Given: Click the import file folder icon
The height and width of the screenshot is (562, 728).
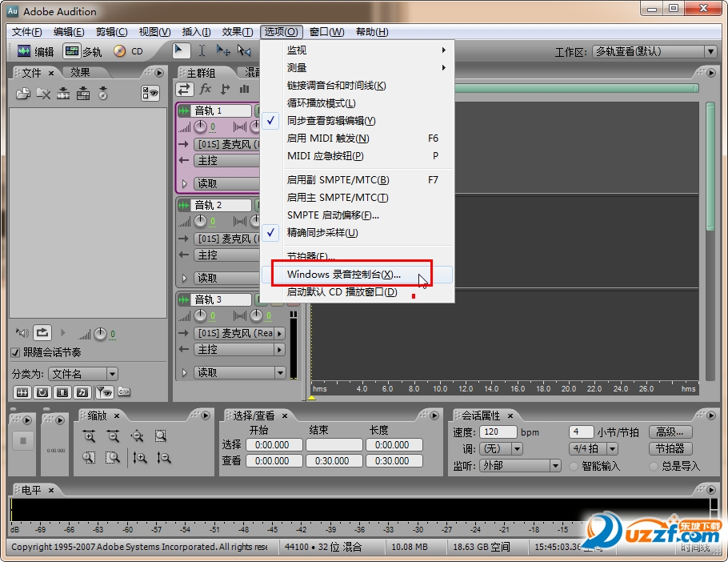Looking at the screenshot, I should 23,94.
